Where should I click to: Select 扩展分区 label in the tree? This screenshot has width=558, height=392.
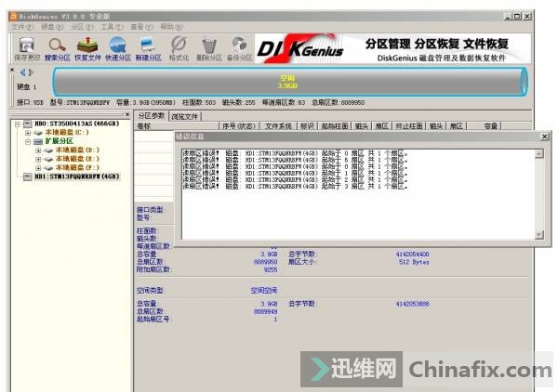pos(60,141)
